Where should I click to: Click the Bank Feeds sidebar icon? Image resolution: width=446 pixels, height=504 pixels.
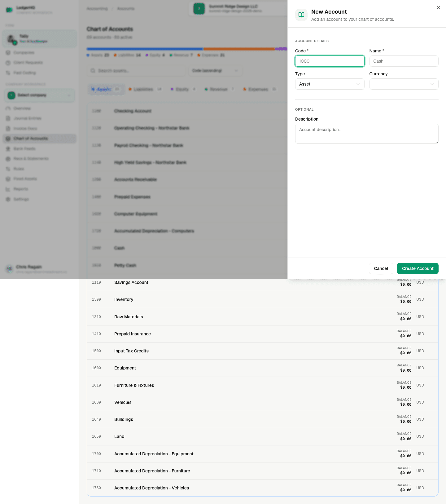[8, 149]
